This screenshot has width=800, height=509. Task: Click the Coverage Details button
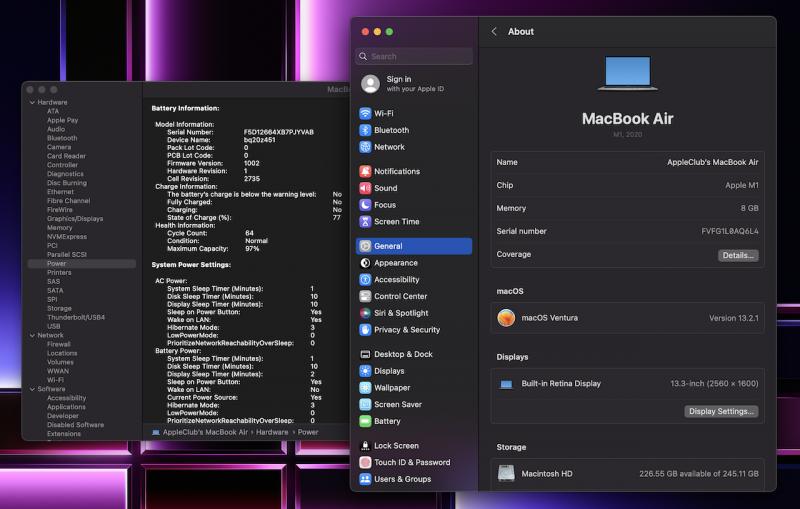click(738, 255)
